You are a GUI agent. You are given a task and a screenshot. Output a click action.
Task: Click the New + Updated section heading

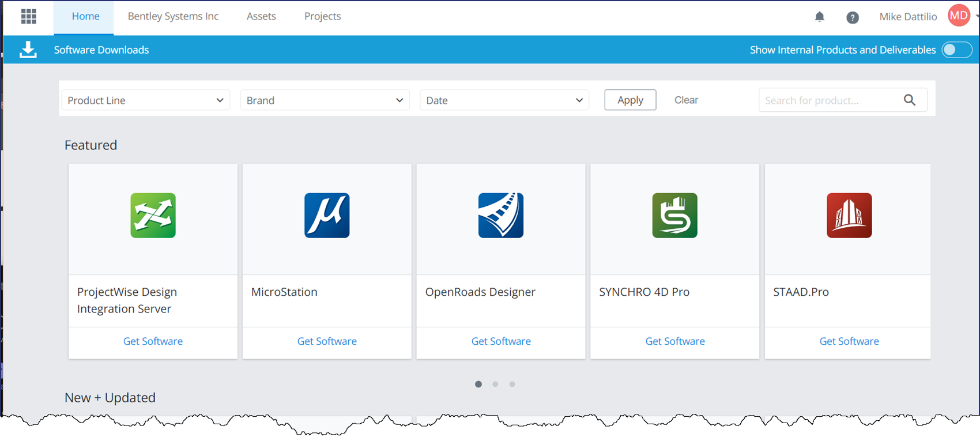(110, 398)
